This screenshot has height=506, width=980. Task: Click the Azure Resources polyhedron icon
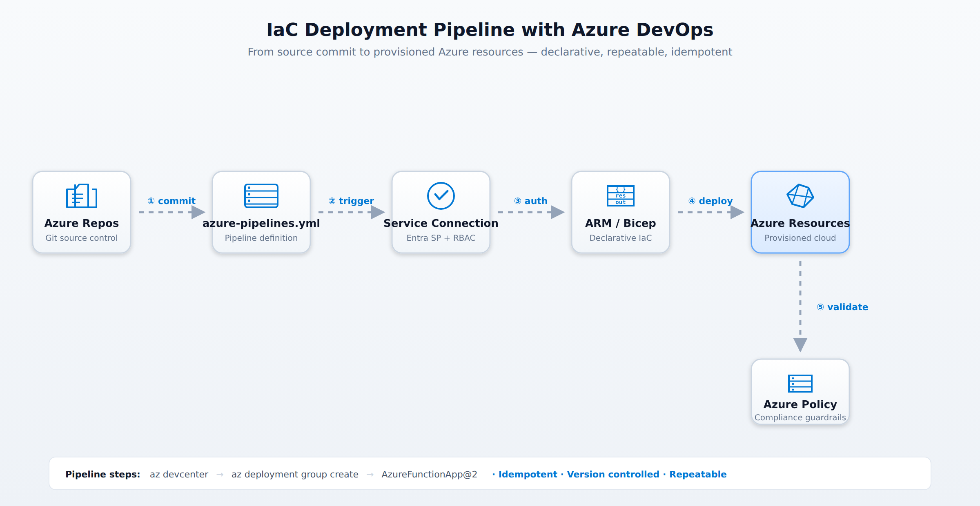800,196
